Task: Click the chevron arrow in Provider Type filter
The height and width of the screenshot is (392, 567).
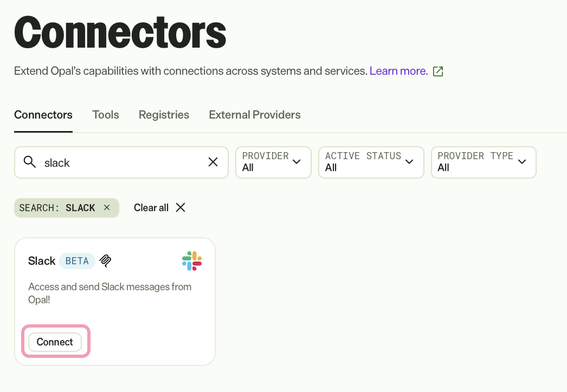Action: click(x=522, y=161)
